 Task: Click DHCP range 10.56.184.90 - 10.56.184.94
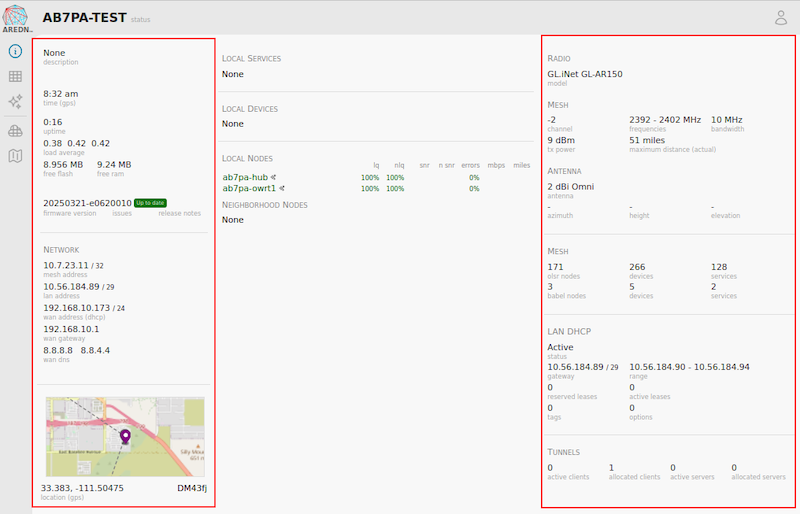click(x=689, y=367)
